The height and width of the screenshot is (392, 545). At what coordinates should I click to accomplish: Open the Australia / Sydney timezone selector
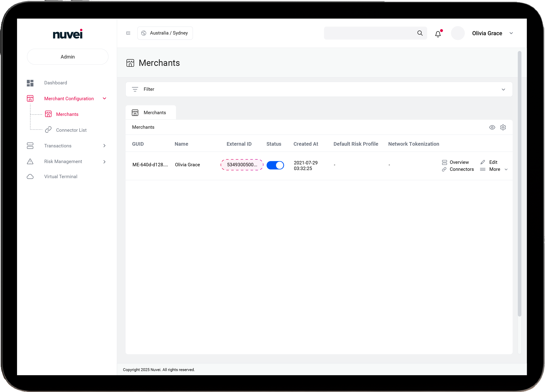(x=165, y=33)
